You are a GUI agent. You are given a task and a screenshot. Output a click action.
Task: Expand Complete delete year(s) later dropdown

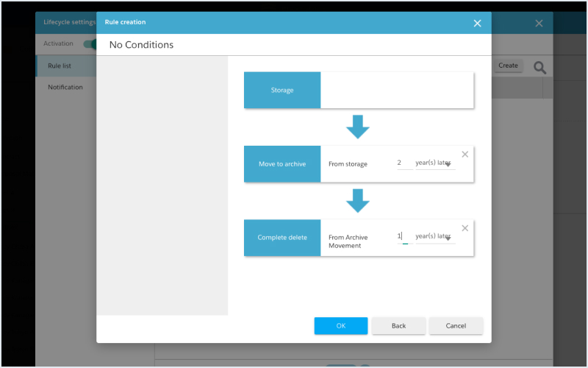447,238
